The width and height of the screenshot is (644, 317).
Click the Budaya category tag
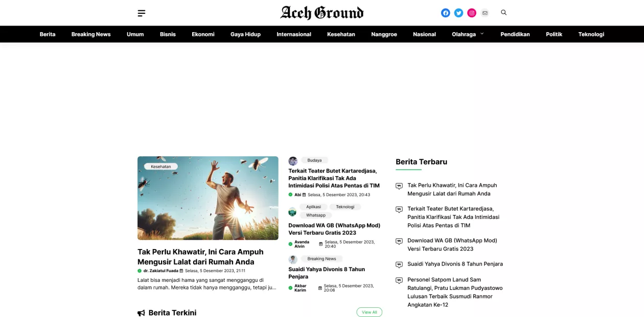point(314,160)
